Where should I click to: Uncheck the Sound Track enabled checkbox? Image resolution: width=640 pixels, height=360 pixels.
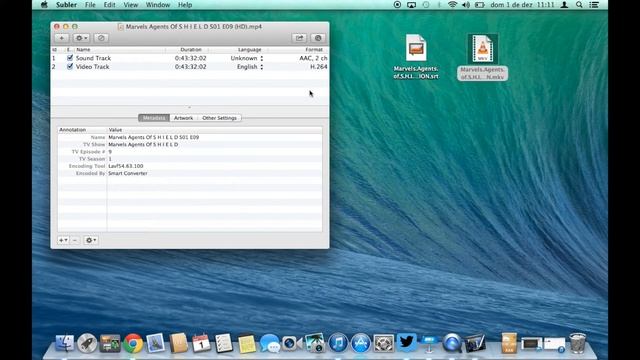(x=70, y=58)
